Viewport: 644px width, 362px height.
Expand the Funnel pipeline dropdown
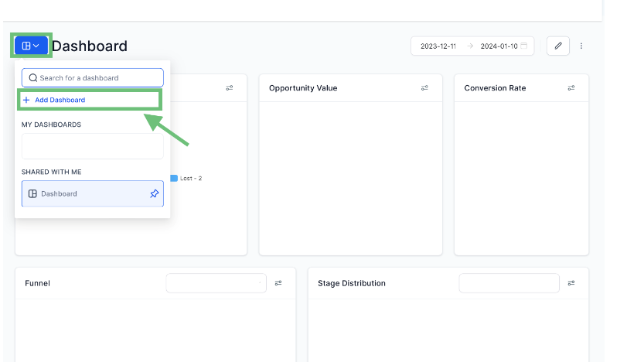coord(216,283)
